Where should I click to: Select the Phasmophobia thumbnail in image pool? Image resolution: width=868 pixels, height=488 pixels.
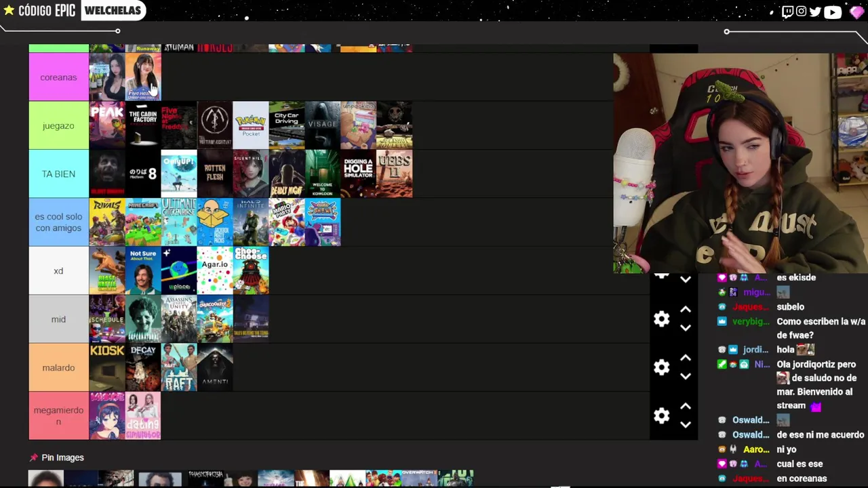pyautogui.click(x=205, y=478)
